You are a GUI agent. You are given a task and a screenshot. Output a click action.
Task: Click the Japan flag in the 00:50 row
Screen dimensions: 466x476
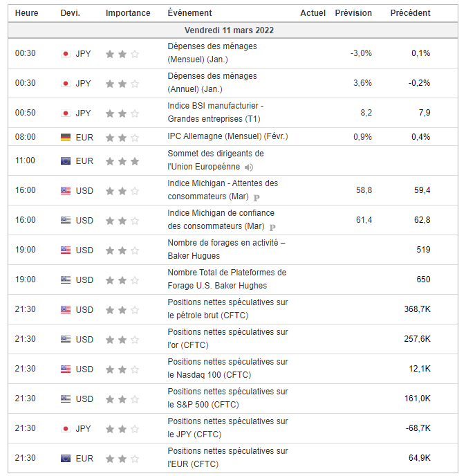pos(66,113)
